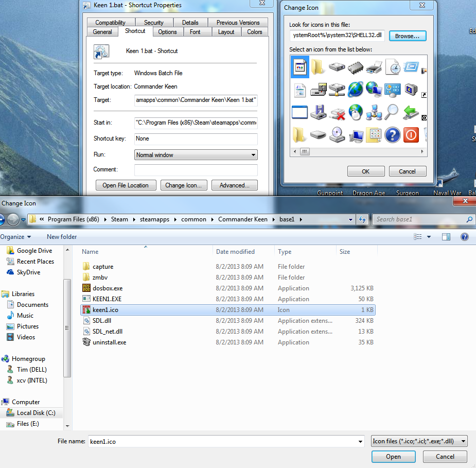Select the floppy drive icon in the third row
This screenshot has width=476, height=468.
(319, 112)
